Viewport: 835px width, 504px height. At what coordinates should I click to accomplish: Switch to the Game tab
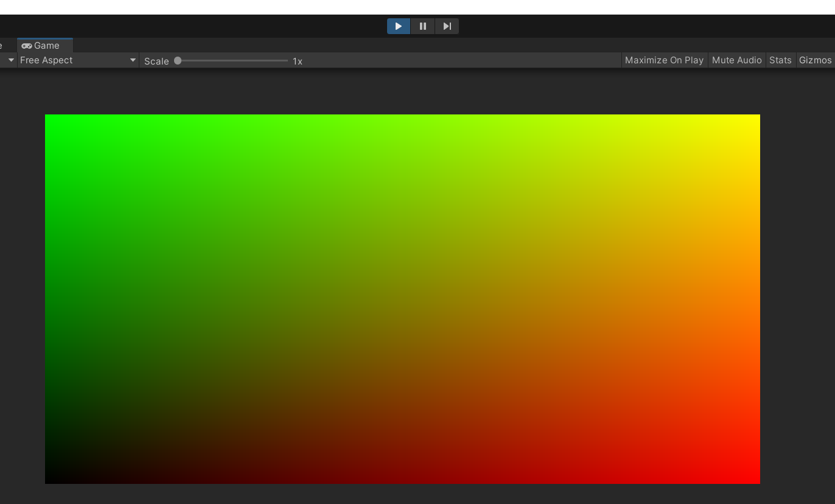[44, 46]
